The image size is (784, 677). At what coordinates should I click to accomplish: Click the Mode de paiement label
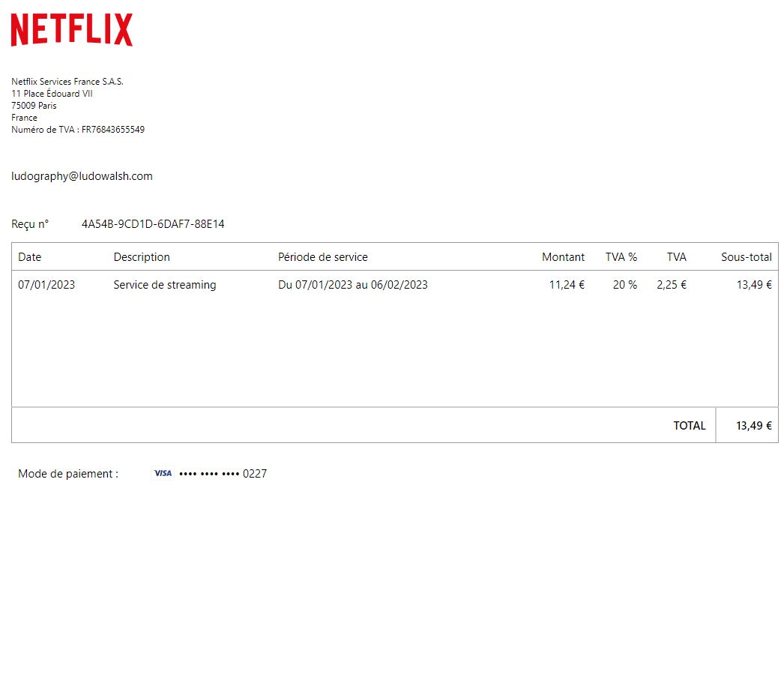point(68,473)
